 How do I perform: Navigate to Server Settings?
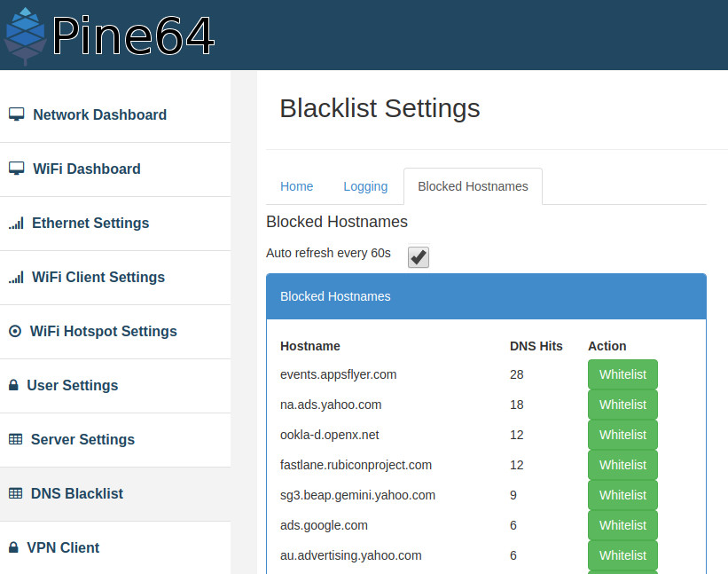(x=115, y=440)
